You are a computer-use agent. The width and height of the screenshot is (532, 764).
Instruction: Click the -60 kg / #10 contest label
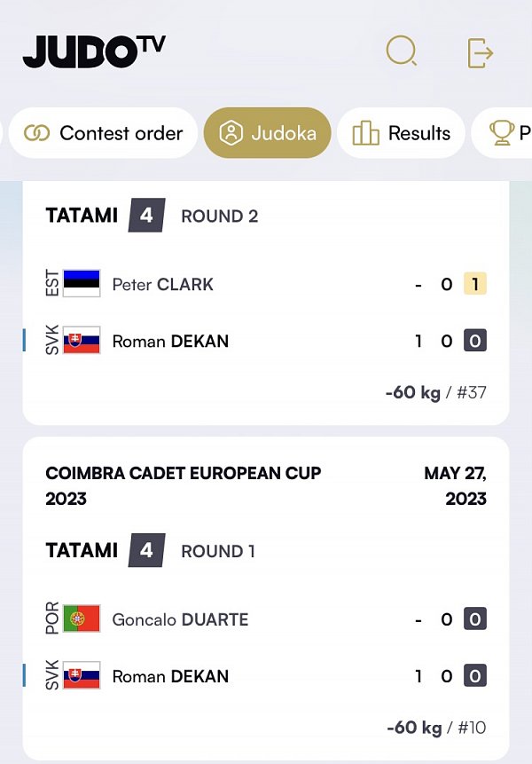point(436,728)
